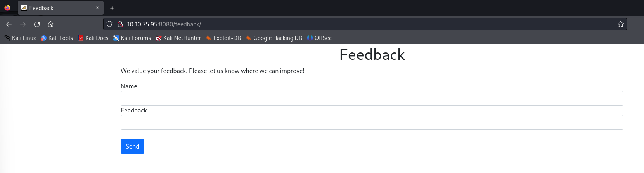Focus the Feedback text field
644x173 pixels.
tap(372, 122)
